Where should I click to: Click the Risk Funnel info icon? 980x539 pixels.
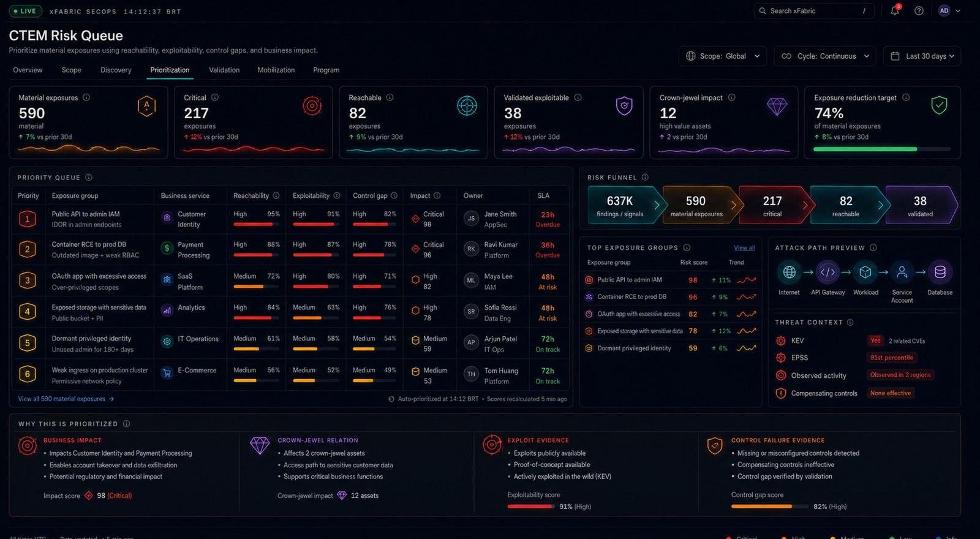click(645, 178)
